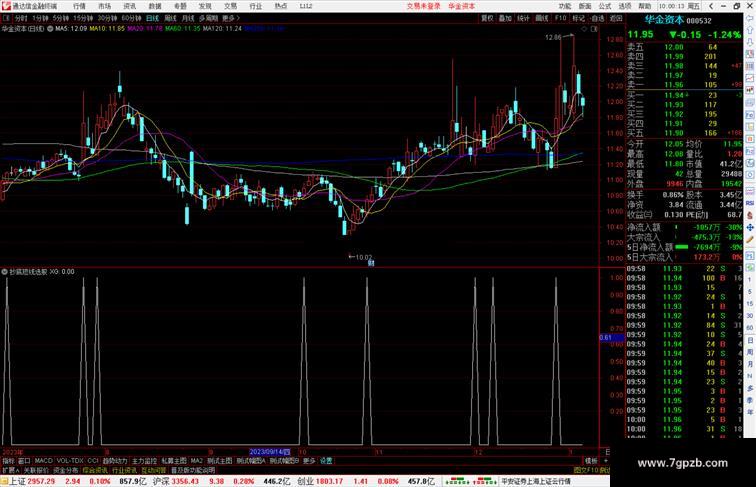Viewport: 756px width, 487px height.
Task: Click the 统计 statistics button
Action: click(x=523, y=18)
